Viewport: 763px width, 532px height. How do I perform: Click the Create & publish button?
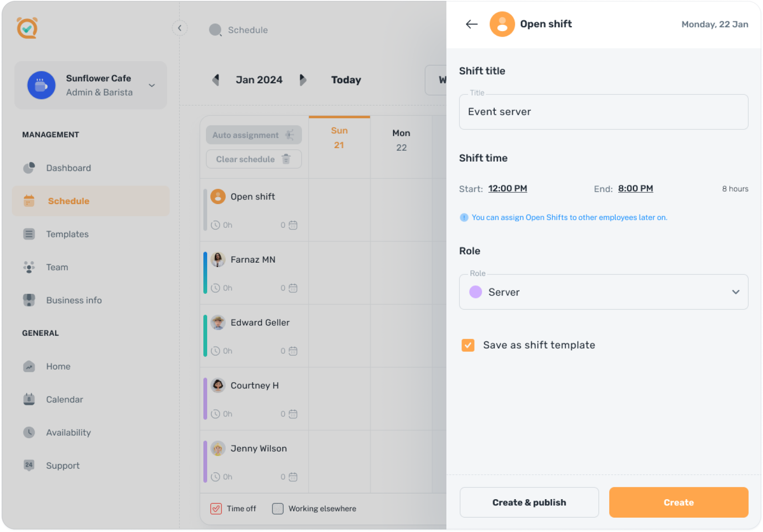click(x=529, y=503)
